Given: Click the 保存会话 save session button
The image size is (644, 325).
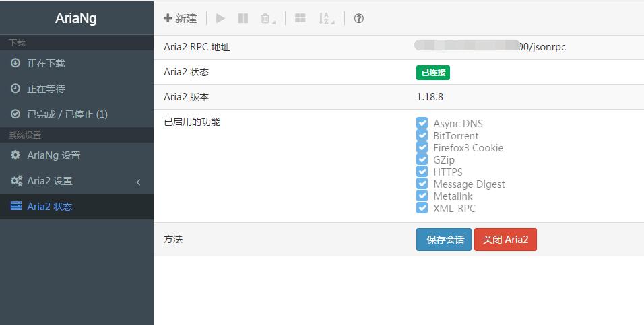Looking at the screenshot, I should click(444, 240).
